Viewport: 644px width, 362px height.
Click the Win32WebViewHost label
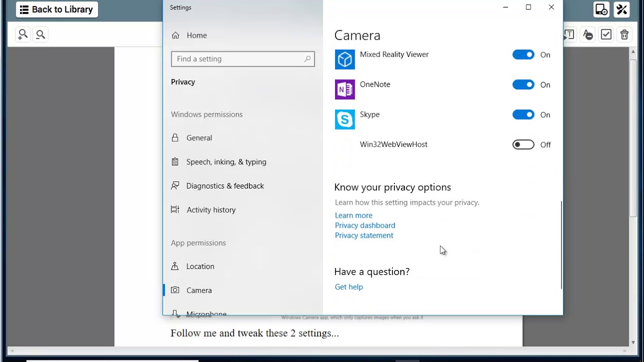click(393, 144)
